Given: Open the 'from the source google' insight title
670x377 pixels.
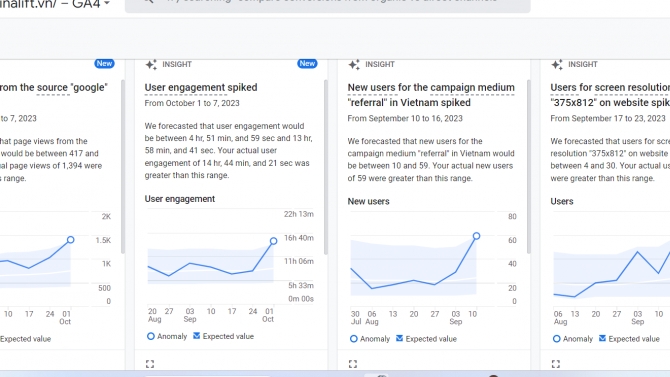Looking at the screenshot, I should tap(54, 87).
